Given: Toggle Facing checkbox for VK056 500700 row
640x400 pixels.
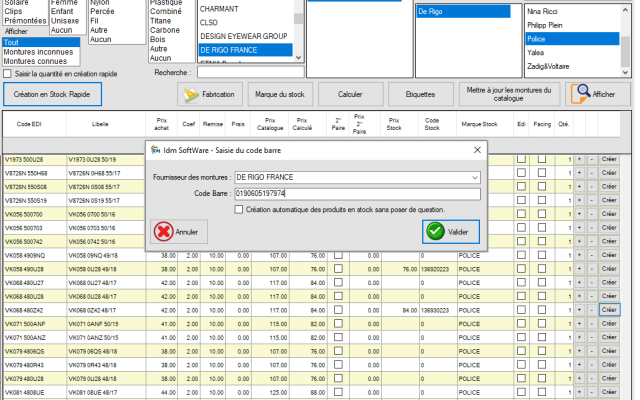Looking at the screenshot, I should click(542, 213).
